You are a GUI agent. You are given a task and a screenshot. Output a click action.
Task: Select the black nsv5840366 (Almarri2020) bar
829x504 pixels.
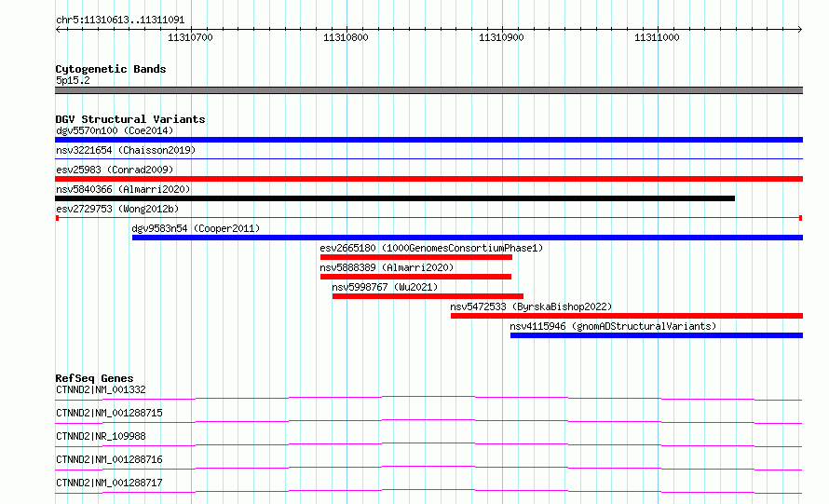pos(395,198)
